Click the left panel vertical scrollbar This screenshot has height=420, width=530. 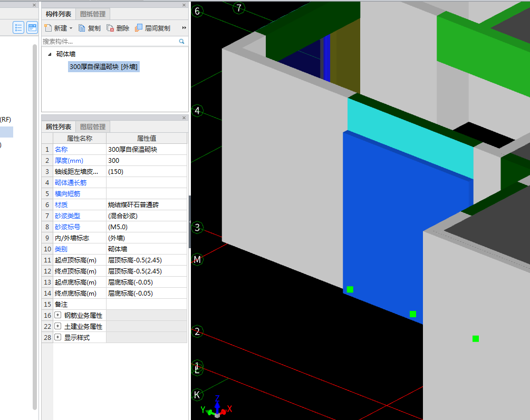tap(34, 227)
